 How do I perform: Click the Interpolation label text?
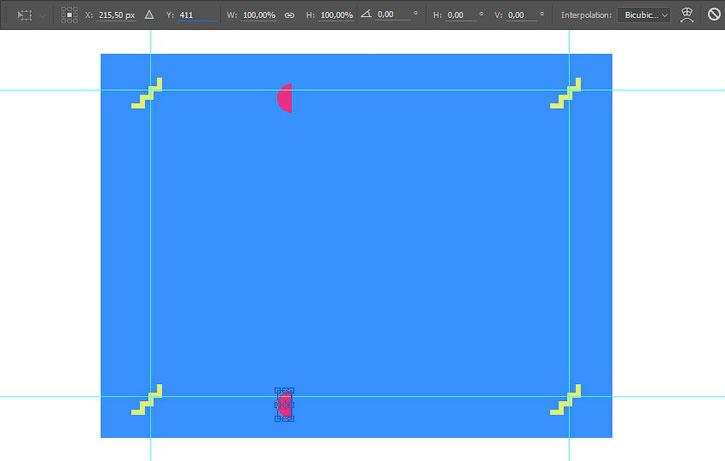coord(586,15)
